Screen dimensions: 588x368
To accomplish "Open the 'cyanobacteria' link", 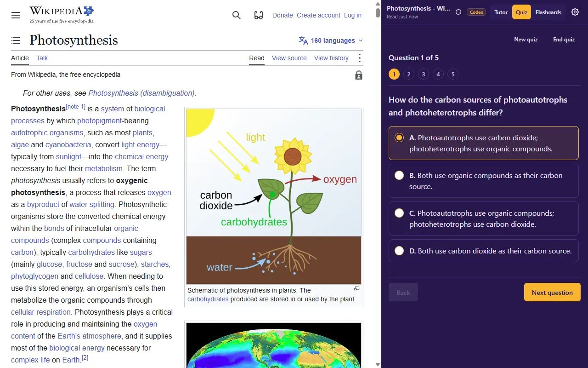I will pos(68,144).
